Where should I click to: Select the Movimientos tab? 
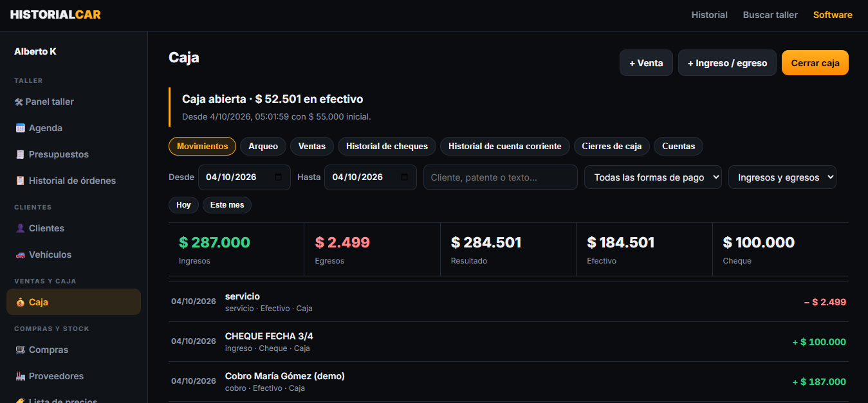(202, 147)
